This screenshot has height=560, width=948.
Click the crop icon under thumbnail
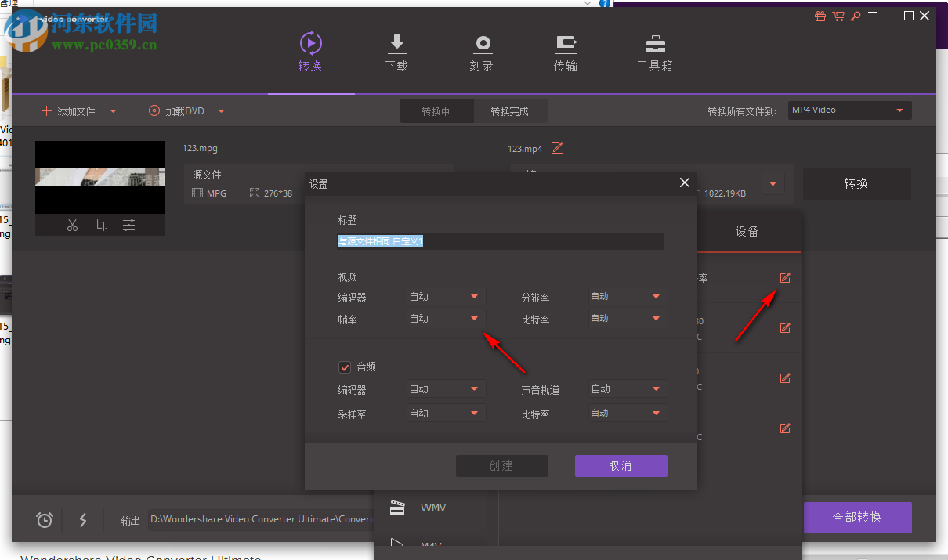click(x=100, y=226)
